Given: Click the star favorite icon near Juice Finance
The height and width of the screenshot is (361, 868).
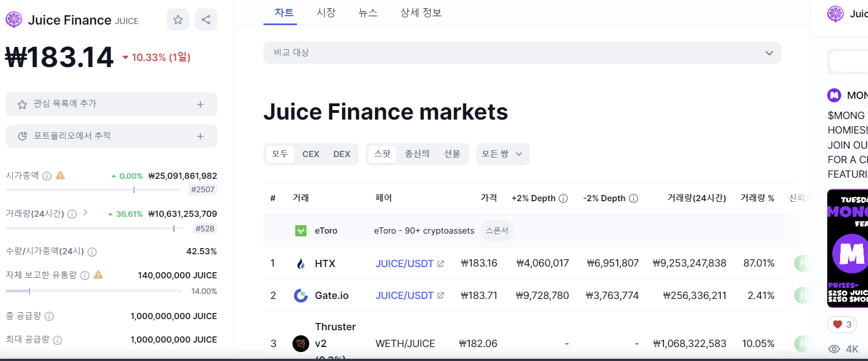Looking at the screenshot, I should click(178, 20).
